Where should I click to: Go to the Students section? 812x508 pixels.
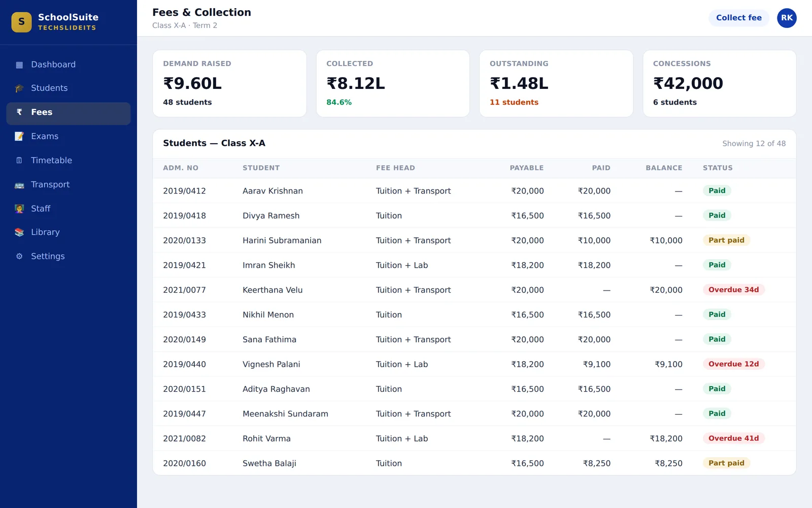point(68,88)
